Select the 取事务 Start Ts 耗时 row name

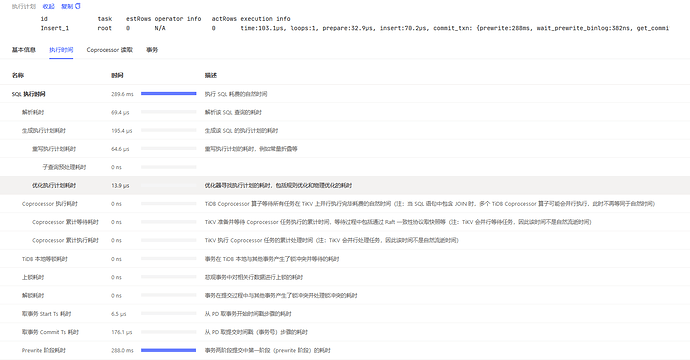tap(47, 314)
